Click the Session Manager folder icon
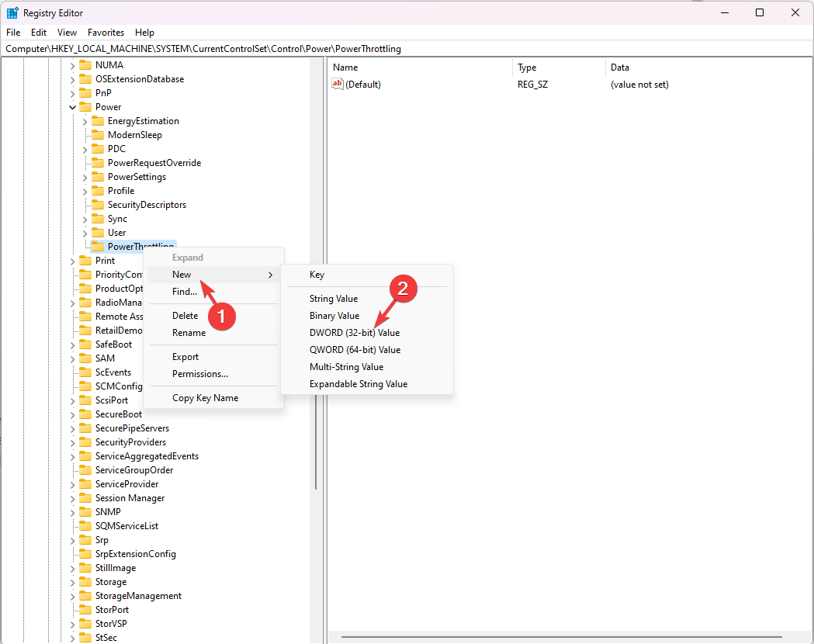The image size is (814, 644). coord(85,498)
